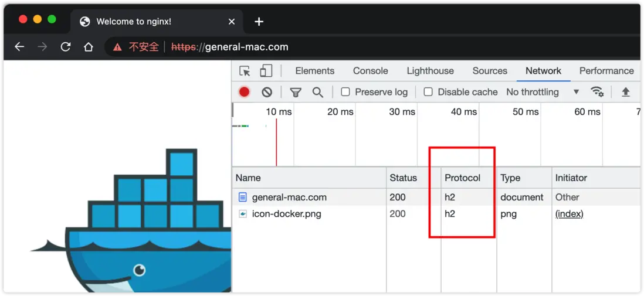This screenshot has height=296, width=644.
Task: Click the document icon beside general-mac.com request
Action: click(243, 198)
